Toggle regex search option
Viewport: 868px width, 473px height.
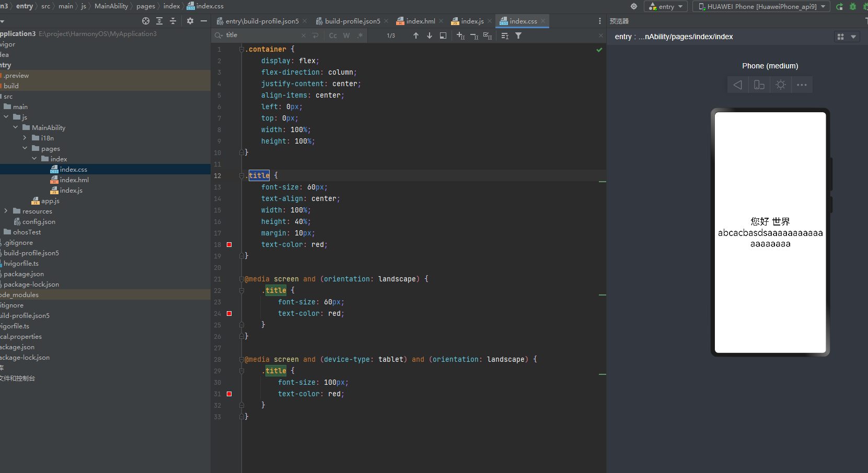click(360, 36)
